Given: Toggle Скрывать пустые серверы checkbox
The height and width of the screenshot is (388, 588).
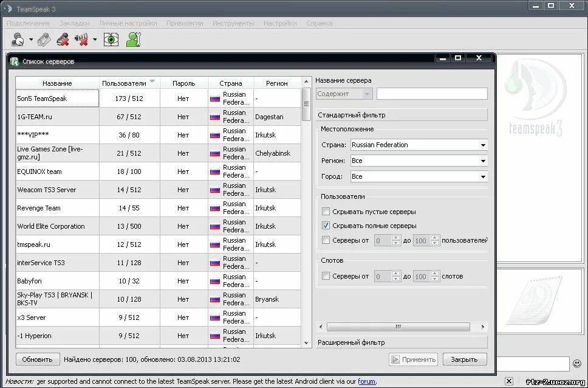Looking at the screenshot, I should pos(326,212).
